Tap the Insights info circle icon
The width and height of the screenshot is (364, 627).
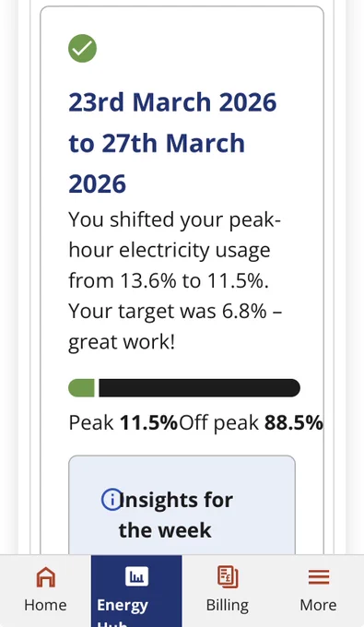click(x=112, y=500)
